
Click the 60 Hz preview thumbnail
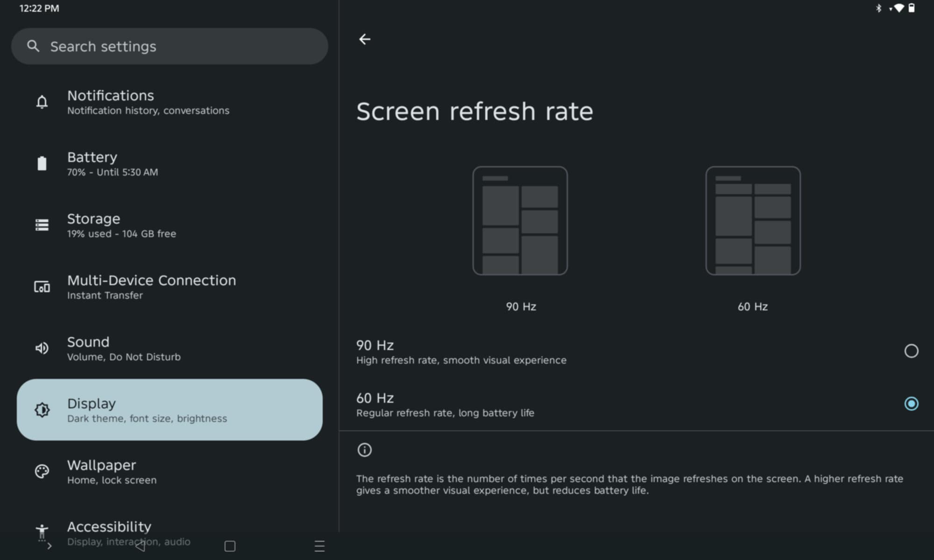(x=753, y=221)
